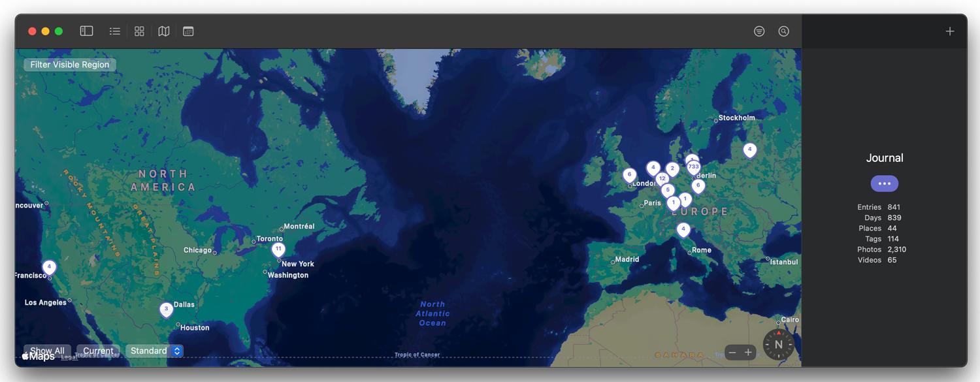The height and width of the screenshot is (382, 980).
Task: Click the Cairo city label
Action: (x=790, y=320)
